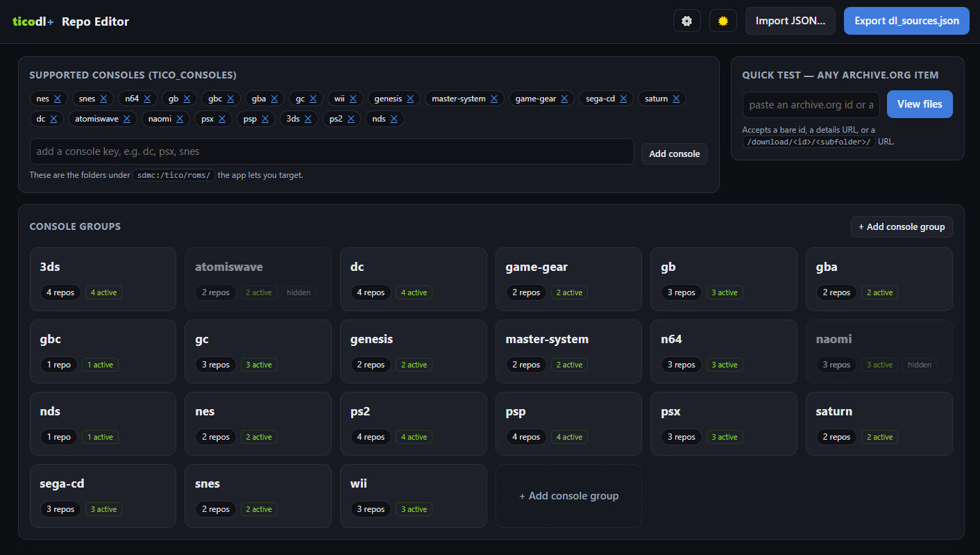Viewport: 980px width, 555px height.
Task: Toggle light theme with sun icon
Action: click(723, 21)
